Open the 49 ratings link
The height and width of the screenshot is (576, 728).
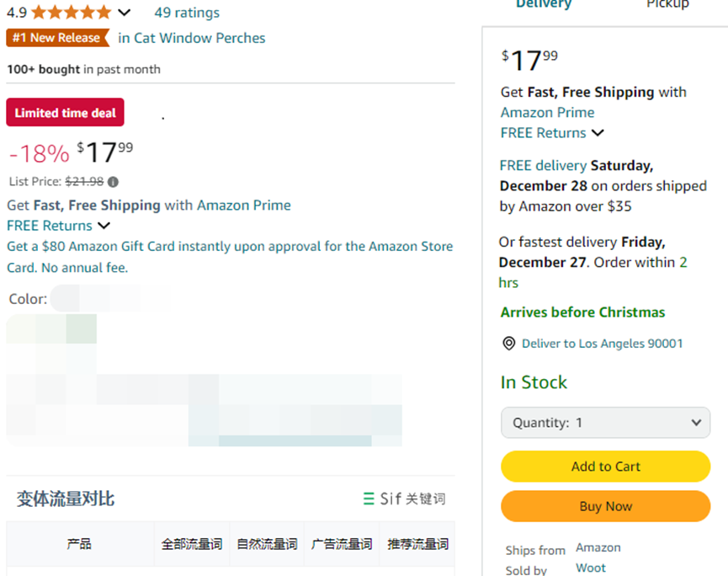pos(187,13)
